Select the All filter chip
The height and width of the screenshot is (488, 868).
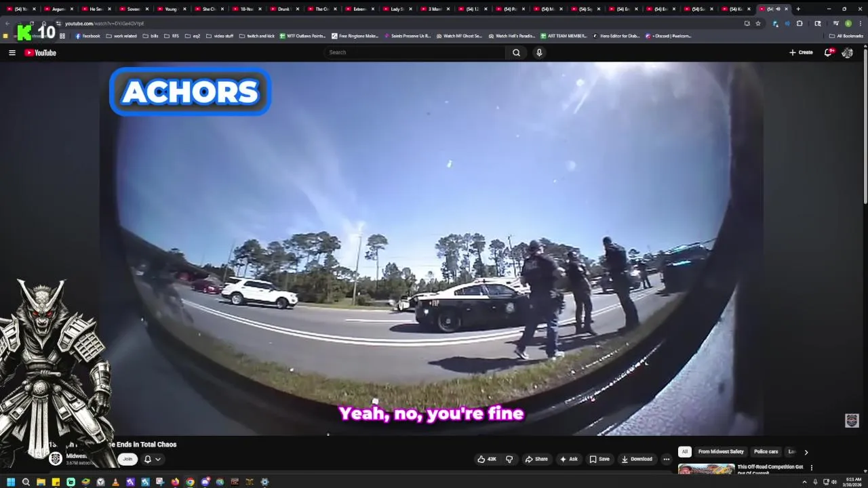tap(685, 451)
